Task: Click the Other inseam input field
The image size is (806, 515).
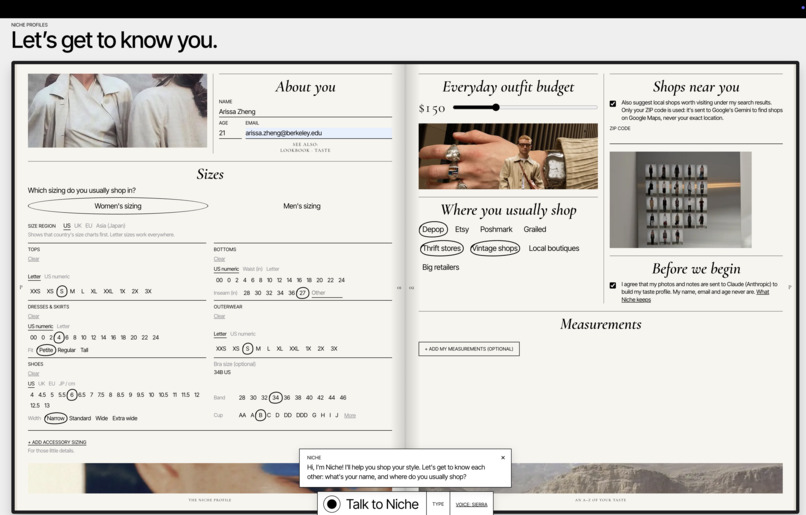Action: (326, 292)
